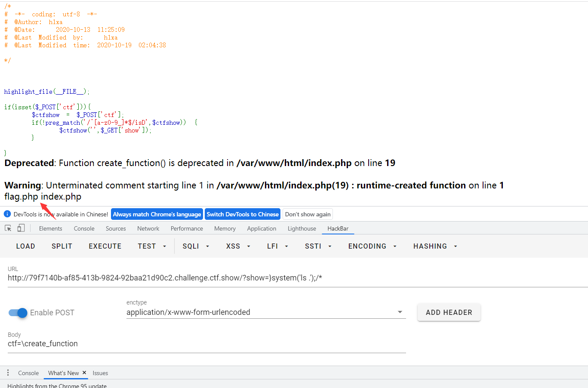Open the Issues drawer tab
The height and width of the screenshot is (388, 588).
(x=100, y=373)
